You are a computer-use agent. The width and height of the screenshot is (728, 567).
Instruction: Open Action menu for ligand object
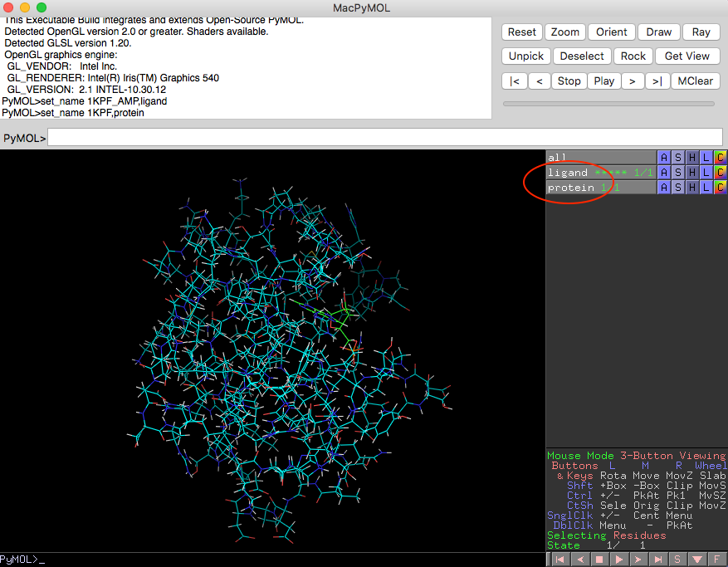click(x=664, y=173)
